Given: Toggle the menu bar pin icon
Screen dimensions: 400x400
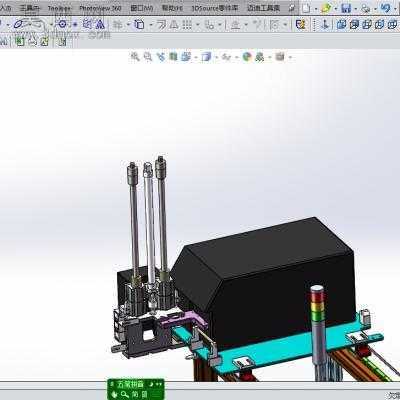Looking at the screenshot, I should tap(292, 8).
